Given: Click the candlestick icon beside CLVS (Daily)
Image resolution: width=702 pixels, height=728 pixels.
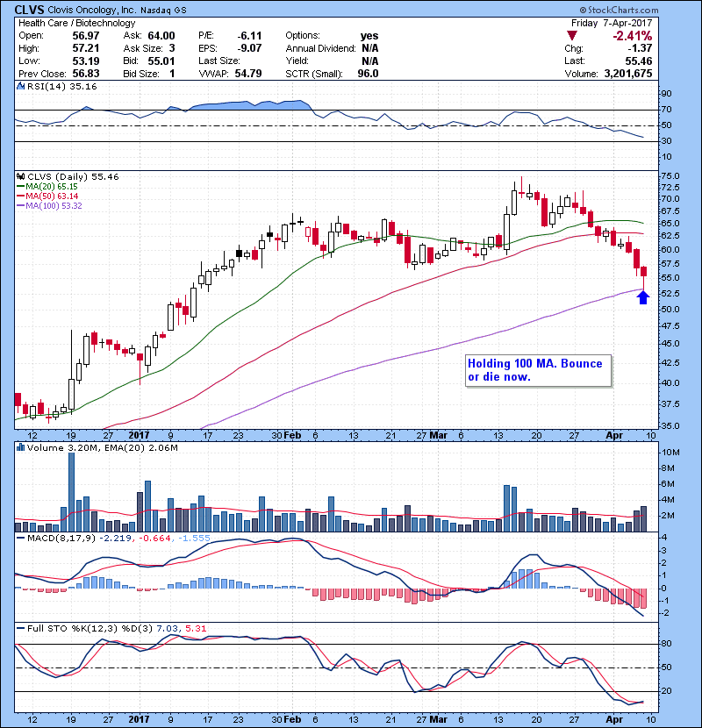Looking at the screenshot, I should point(20,177).
